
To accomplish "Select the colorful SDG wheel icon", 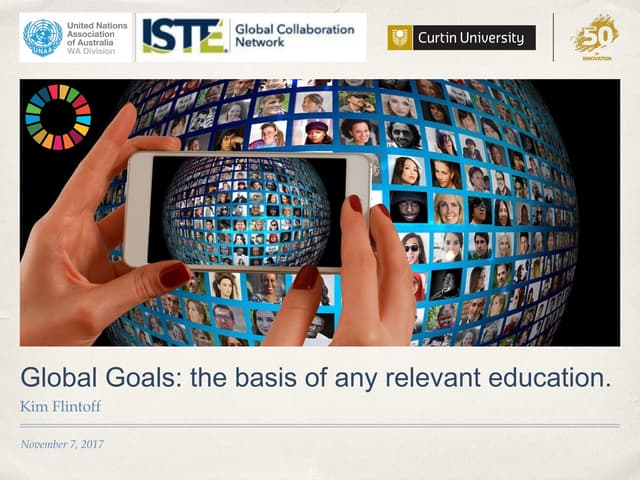I will (x=58, y=116).
